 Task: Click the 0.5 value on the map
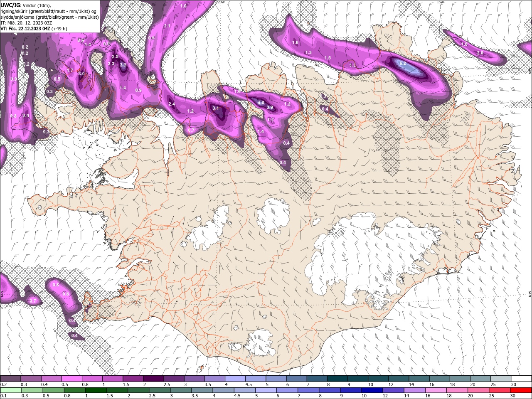(x=57, y=79)
